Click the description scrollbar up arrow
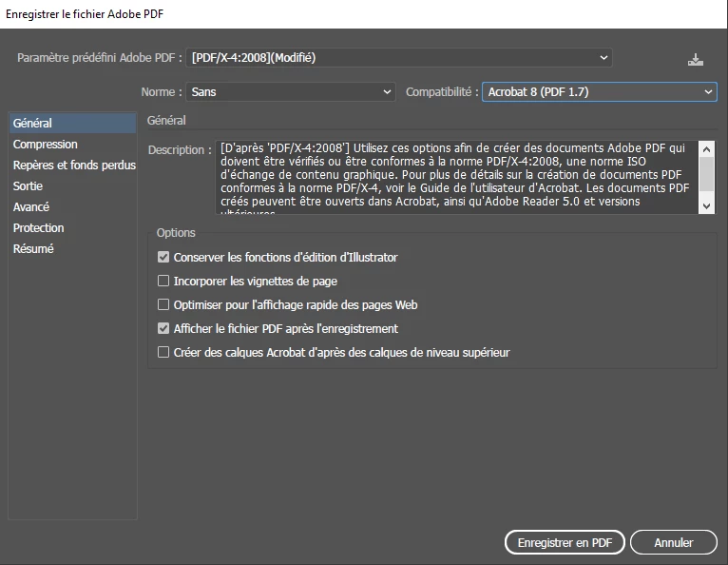Screen dimensions: 728x565 click(707, 149)
